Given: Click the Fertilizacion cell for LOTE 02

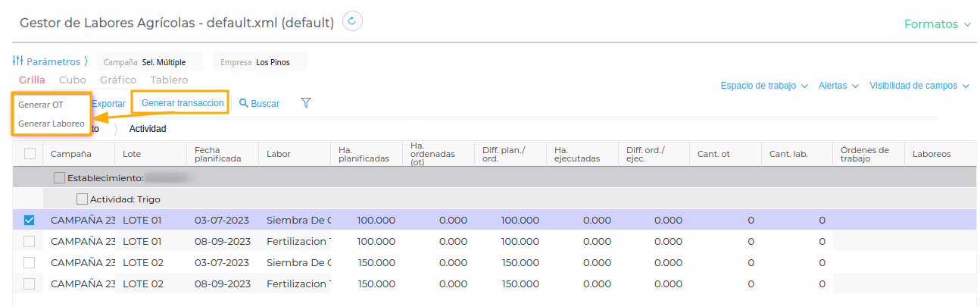Looking at the screenshot, I should pyautogui.click(x=298, y=284).
